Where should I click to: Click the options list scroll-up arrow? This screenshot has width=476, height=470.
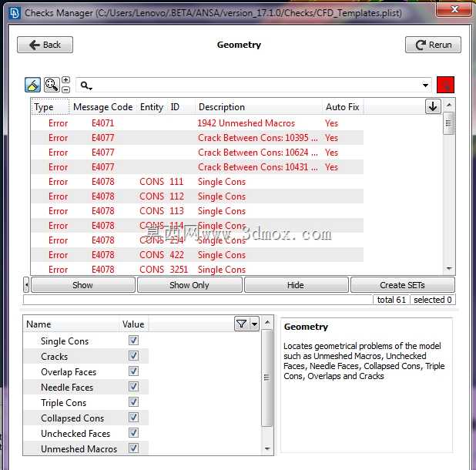267,322
